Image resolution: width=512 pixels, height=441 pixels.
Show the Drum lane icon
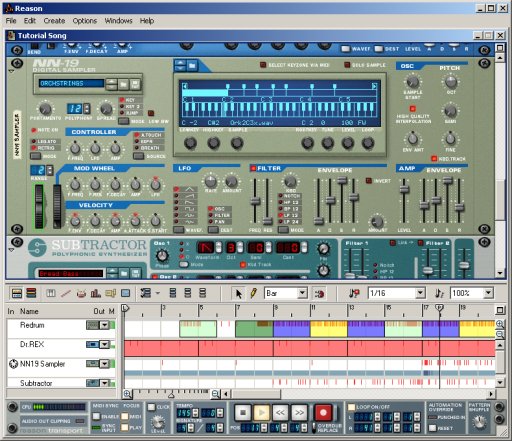pos(81,293)
